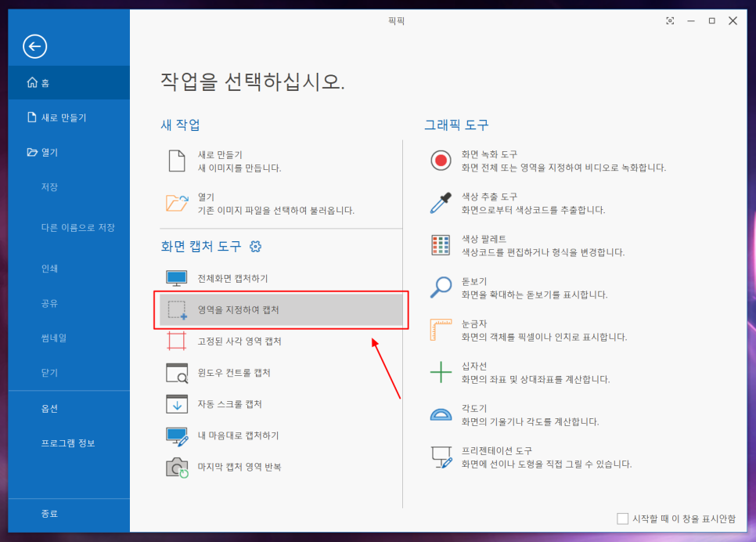756x542 pixels.
Task: Click the 돋보기 title text
Action: (474, 281)
